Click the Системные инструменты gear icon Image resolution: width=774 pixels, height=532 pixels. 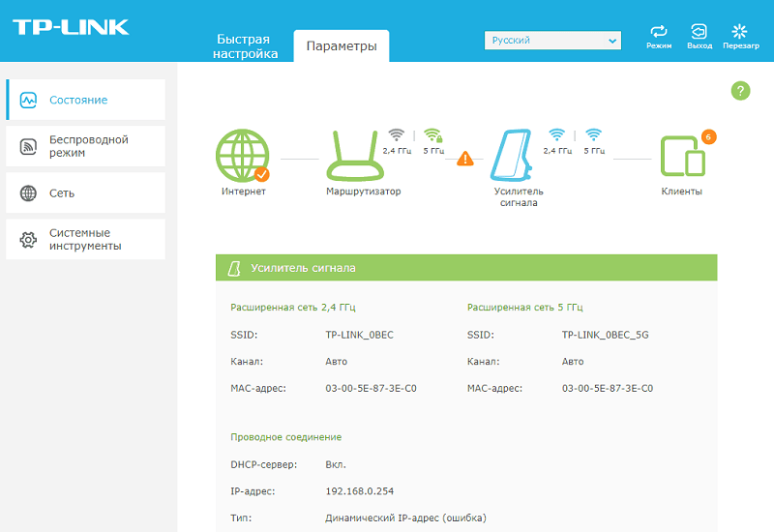28,240
